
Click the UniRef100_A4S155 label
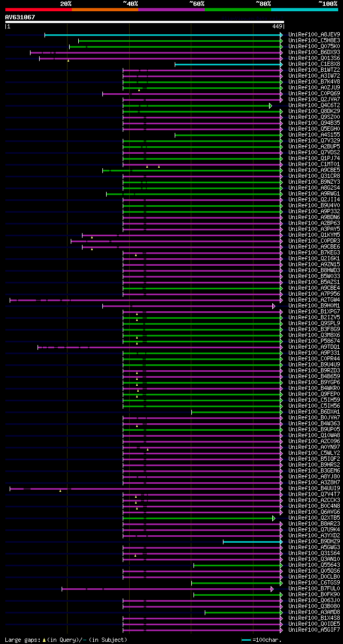point(314,135)
